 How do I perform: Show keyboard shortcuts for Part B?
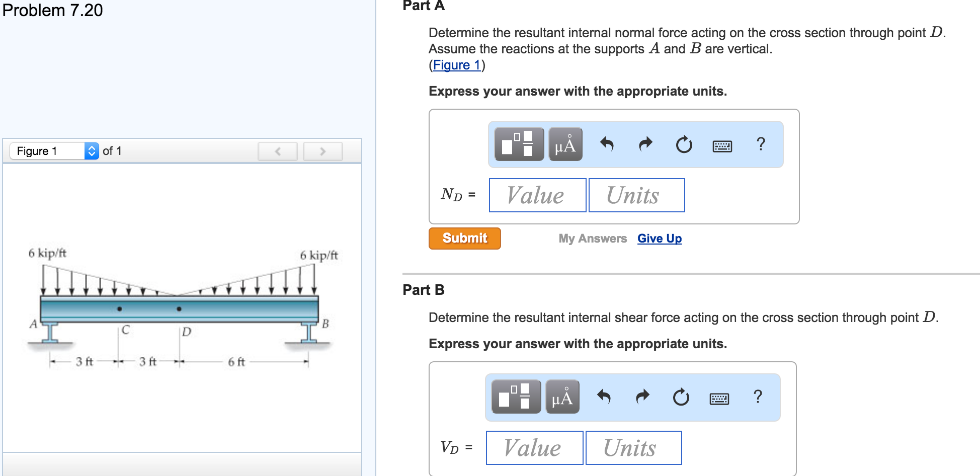(x=719, y=399)
